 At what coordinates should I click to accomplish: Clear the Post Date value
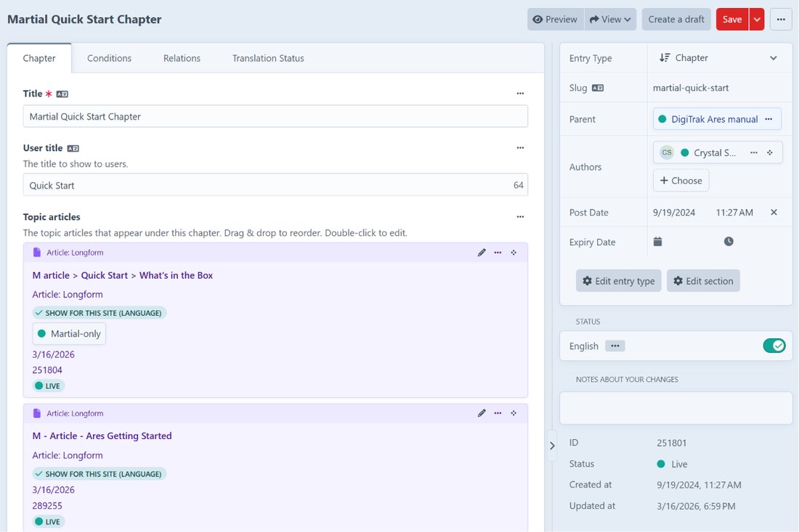pos(774,212)
